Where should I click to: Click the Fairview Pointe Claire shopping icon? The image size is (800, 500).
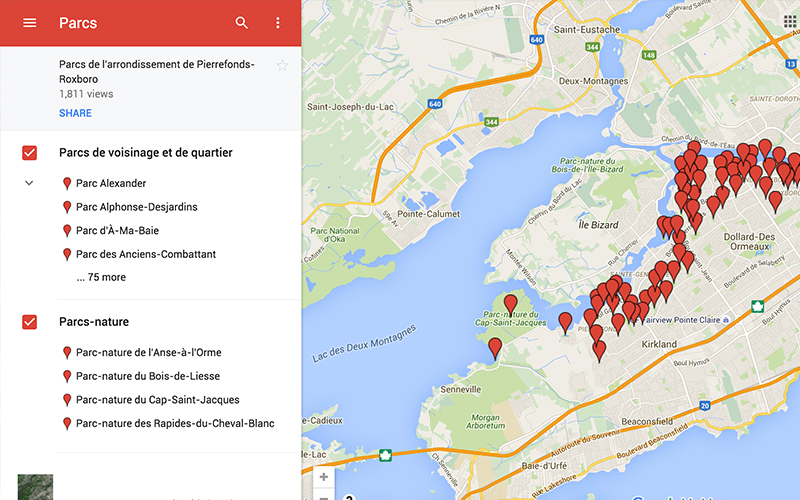pyautogui.click(x=726, y=320)
